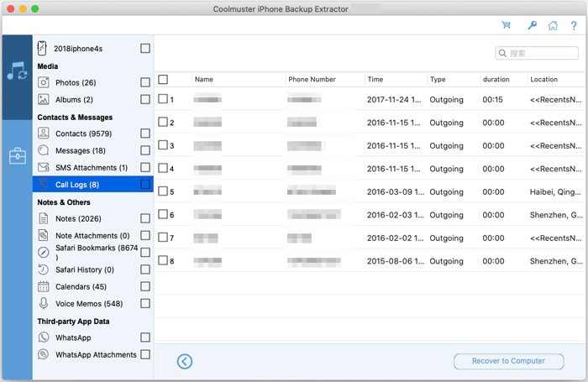
Task: Check call log row 1 checkbox
Action: point(163,98)
